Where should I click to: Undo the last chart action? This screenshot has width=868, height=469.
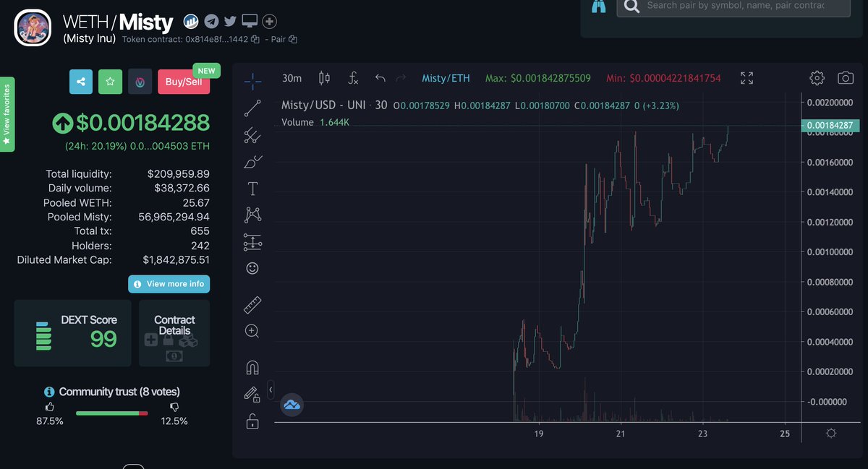click(380, 78)
